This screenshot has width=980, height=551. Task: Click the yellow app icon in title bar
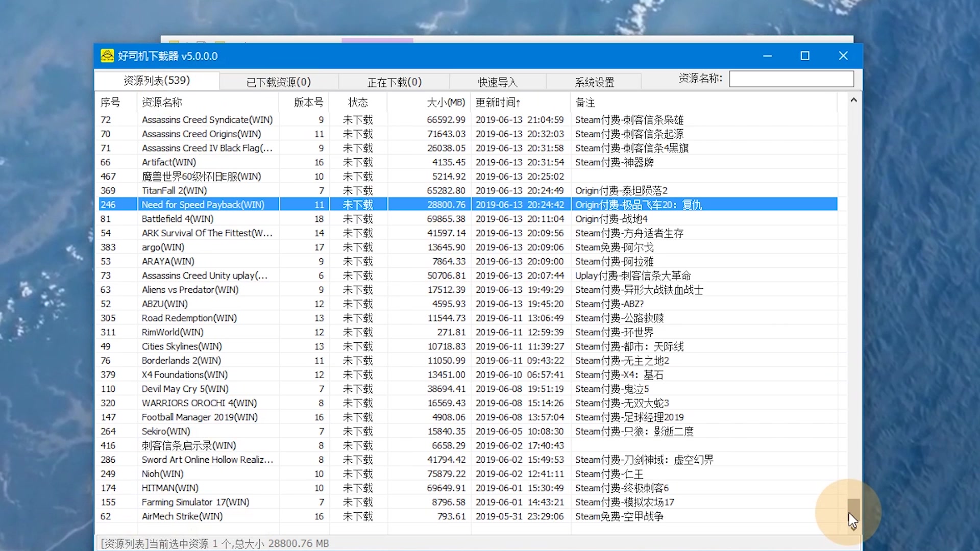pyautogui.click(x=107, y=56)
